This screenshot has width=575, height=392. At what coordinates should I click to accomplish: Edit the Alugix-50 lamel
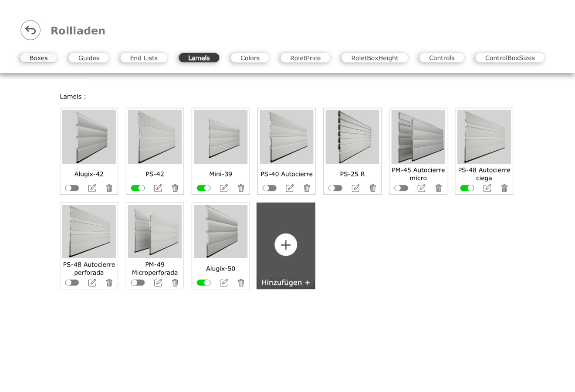coord(224,283)
